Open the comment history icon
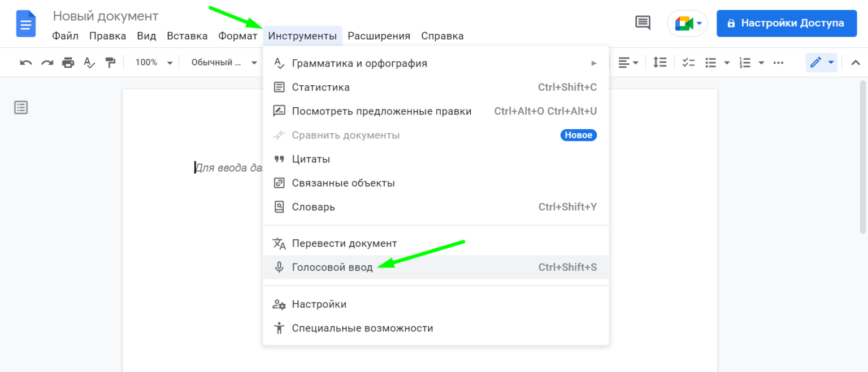Image resolution: width=868 pixels, height=372 pixels. coord(643,23)
